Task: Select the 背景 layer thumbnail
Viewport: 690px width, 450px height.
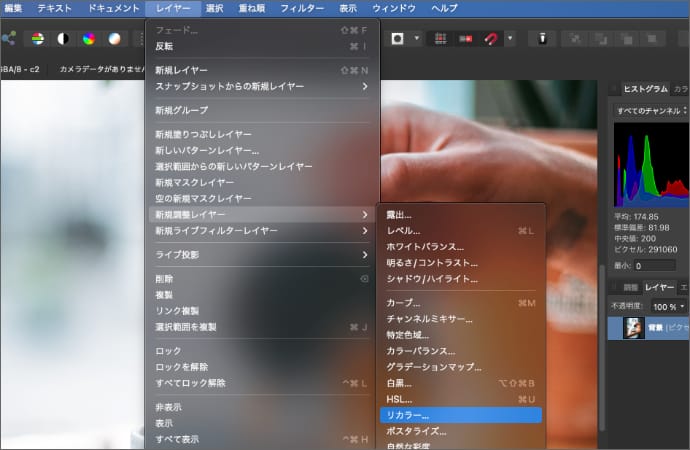Action: point(632,327)
